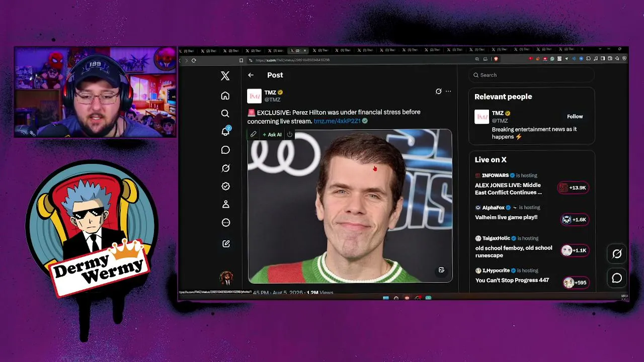
Task: Compose a new post with the quill icon
Action: [226, 244]
